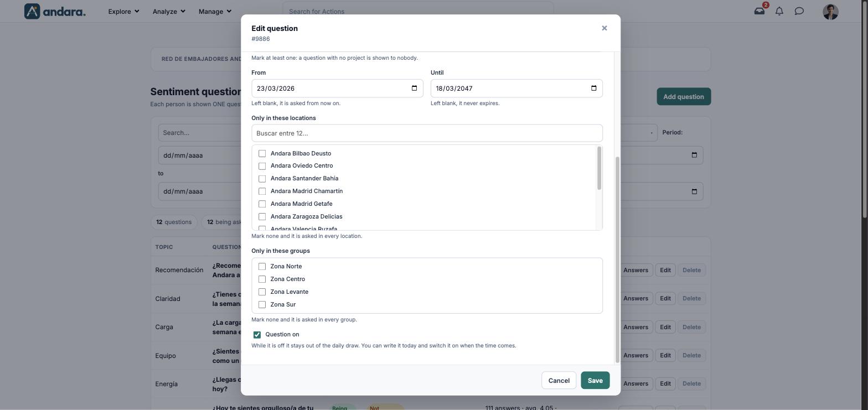Check the Zona Norte group
Screen dimensions: 868x410
click(262, 267)
